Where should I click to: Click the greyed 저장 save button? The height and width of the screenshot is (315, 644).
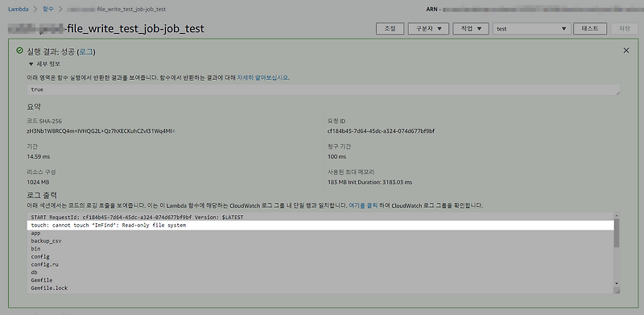625,28
